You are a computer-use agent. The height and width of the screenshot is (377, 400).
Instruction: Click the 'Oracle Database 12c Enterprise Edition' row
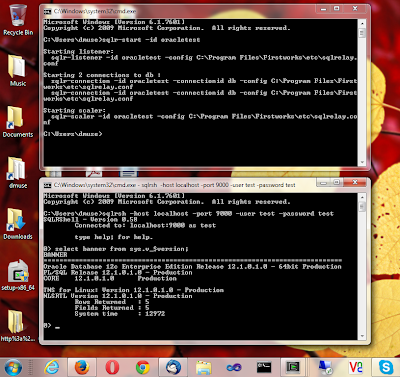click(192, 266)
